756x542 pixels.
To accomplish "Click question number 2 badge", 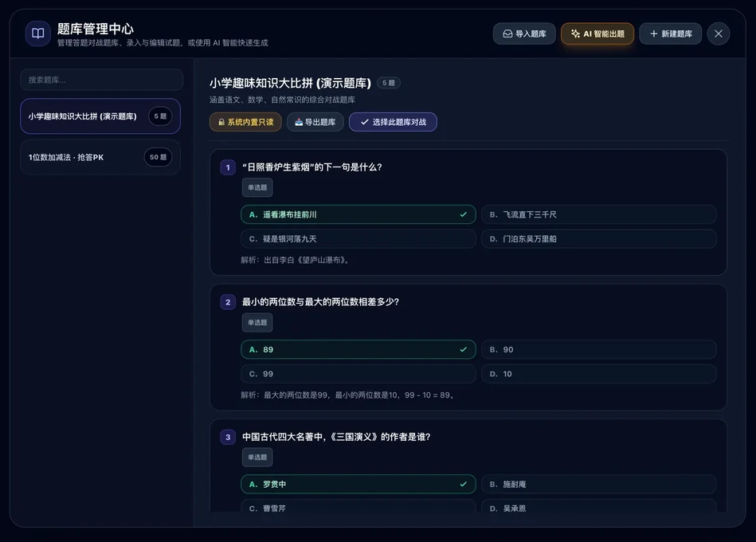I will [x=228, y=302].
